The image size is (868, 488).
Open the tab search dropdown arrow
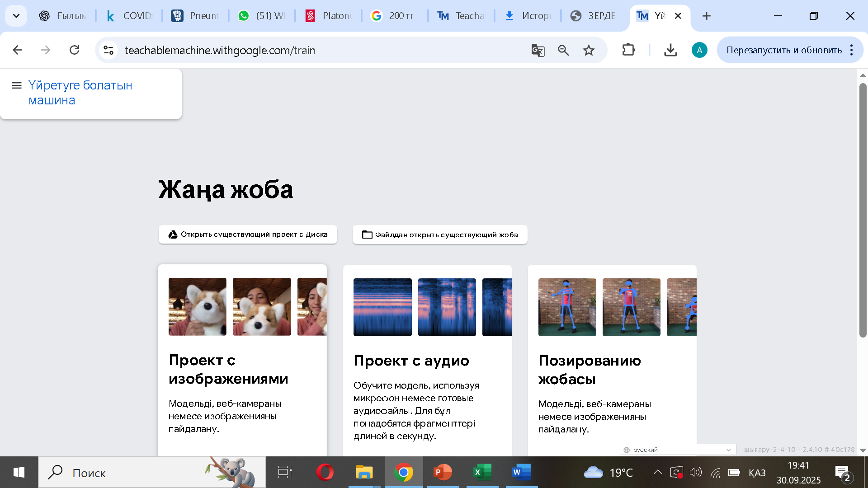point(16,16)
